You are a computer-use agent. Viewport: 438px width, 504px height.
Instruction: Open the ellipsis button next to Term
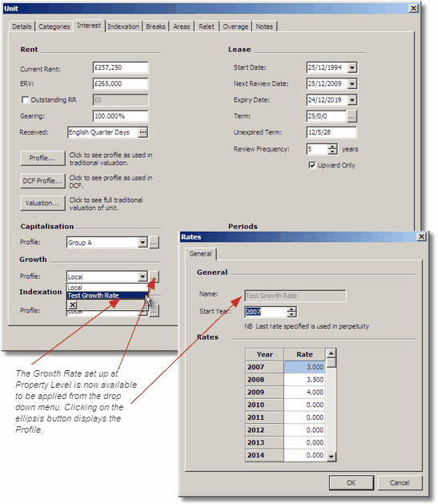(352, 116)
